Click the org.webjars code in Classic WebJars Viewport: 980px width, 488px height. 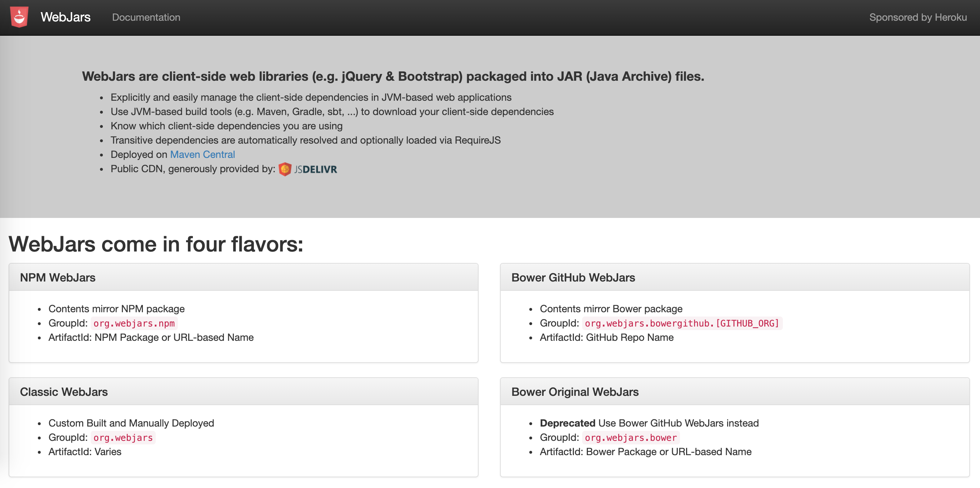pyautogui.click(x=123, y=437)
